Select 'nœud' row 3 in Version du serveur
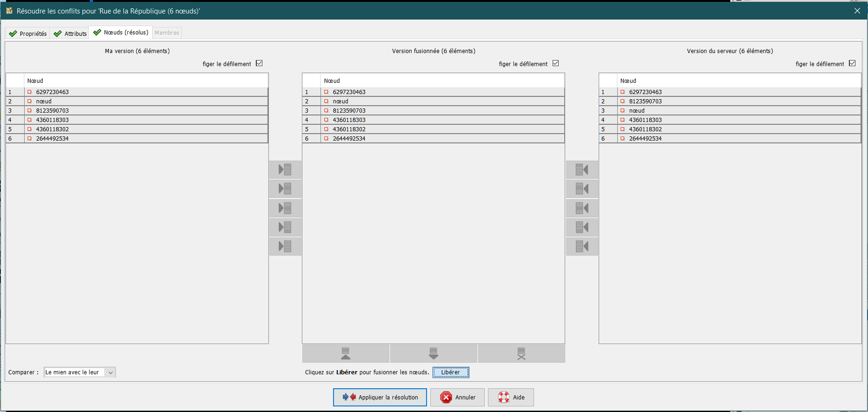This screenshot has height=412, width=868. pos(730,111)
